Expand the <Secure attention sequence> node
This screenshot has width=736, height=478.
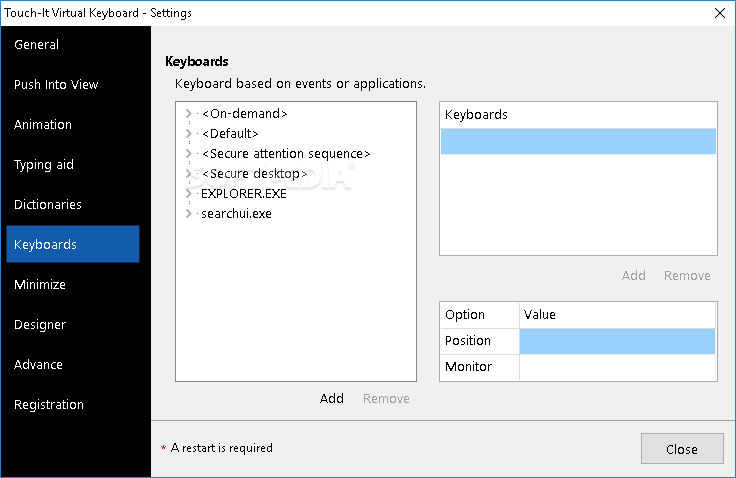[189, 154]
